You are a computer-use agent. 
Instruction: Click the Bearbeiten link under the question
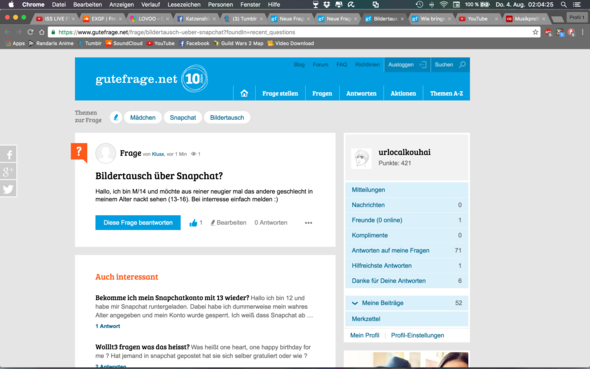click(228, 223)
